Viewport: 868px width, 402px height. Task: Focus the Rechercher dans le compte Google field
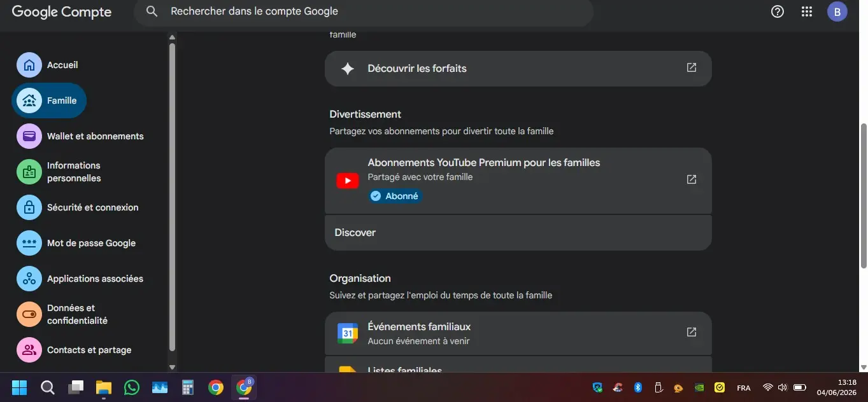point(364,11)
